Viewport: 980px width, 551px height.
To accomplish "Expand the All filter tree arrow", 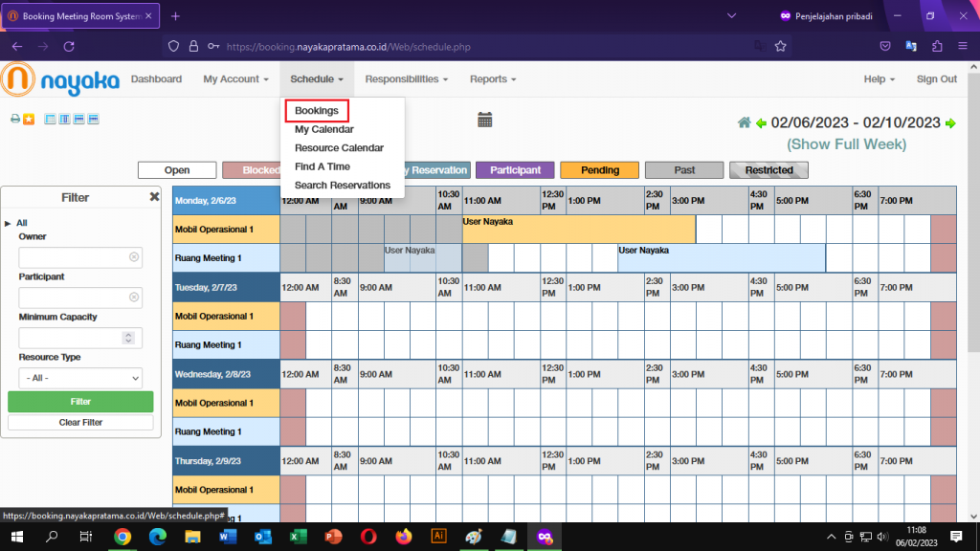I will [x=9, y=223].
